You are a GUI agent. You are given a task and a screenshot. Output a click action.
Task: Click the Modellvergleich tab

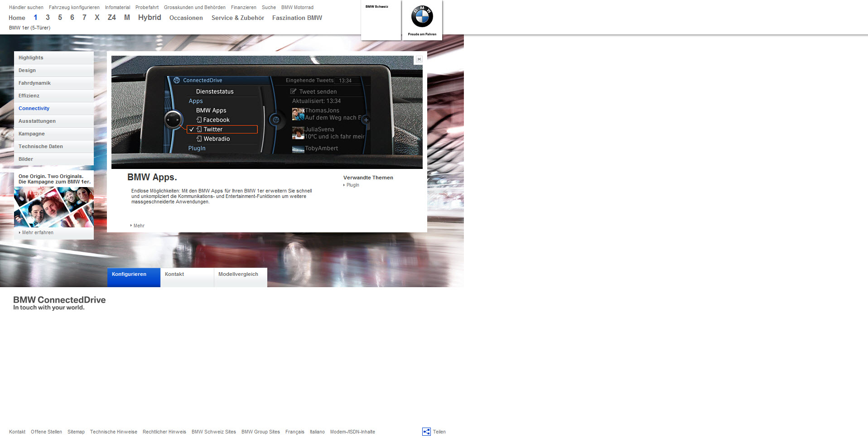pos(241,277)
